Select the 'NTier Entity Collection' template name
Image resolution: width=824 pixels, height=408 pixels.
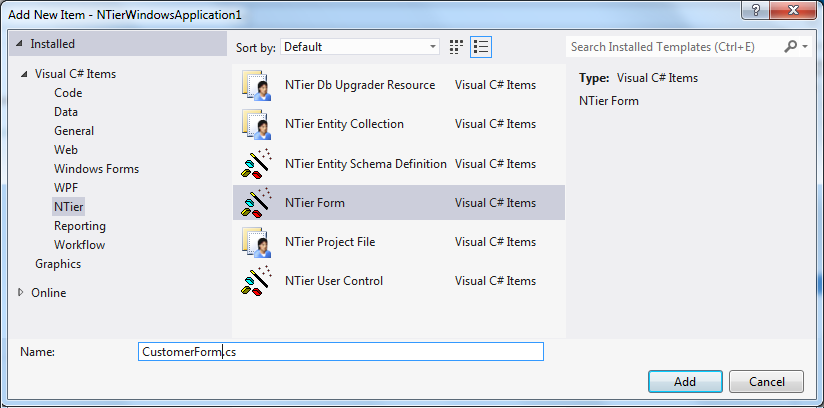pyautogui.click(x=344, y=124)
